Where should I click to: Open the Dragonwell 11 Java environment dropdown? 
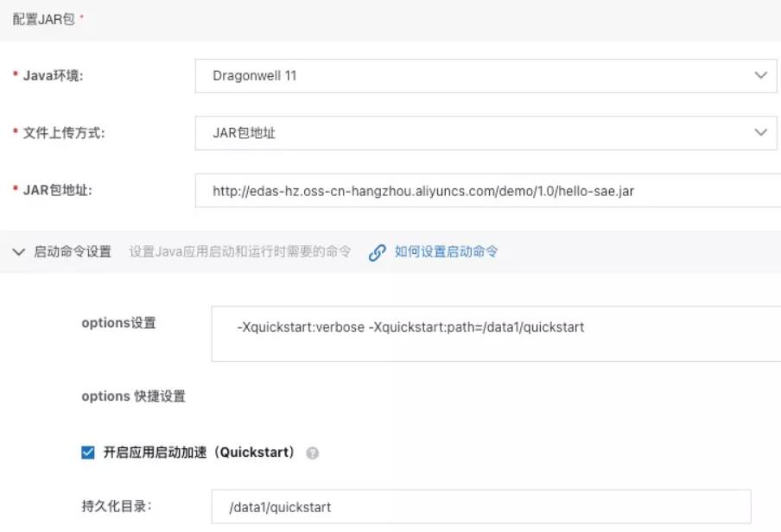pyautogui.click(x=484, y=75)
